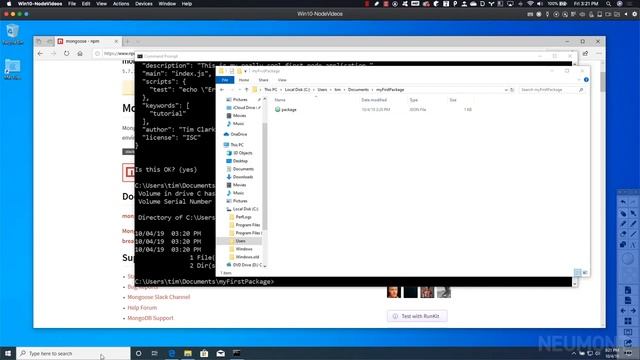
Task: Click the Windows Start button
Action: [8, 353]
